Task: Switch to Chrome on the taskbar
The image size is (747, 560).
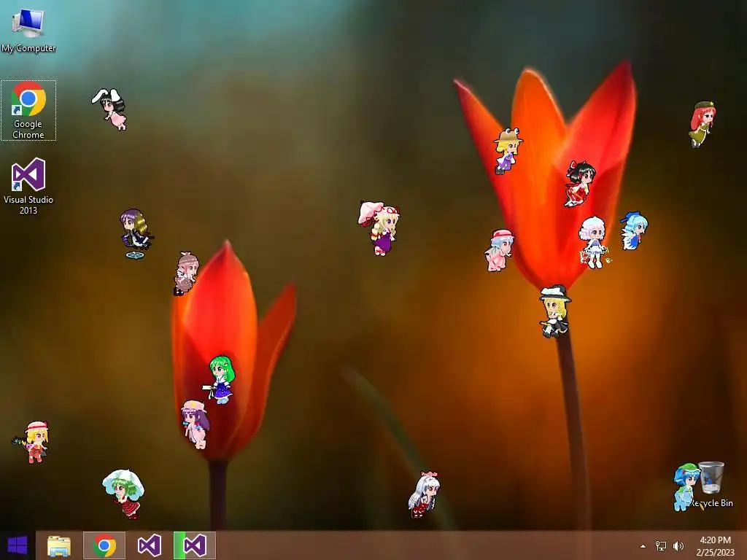Action: [104, 545]
